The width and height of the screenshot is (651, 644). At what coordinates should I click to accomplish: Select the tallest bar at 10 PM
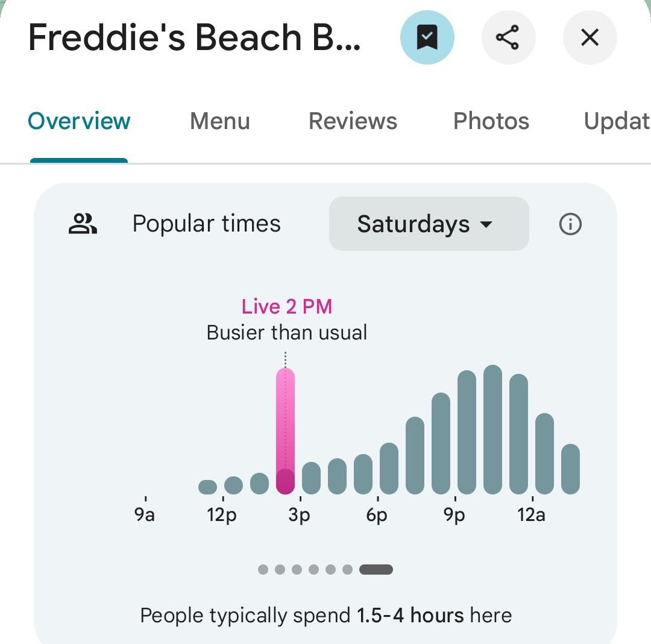click(492, 429)
